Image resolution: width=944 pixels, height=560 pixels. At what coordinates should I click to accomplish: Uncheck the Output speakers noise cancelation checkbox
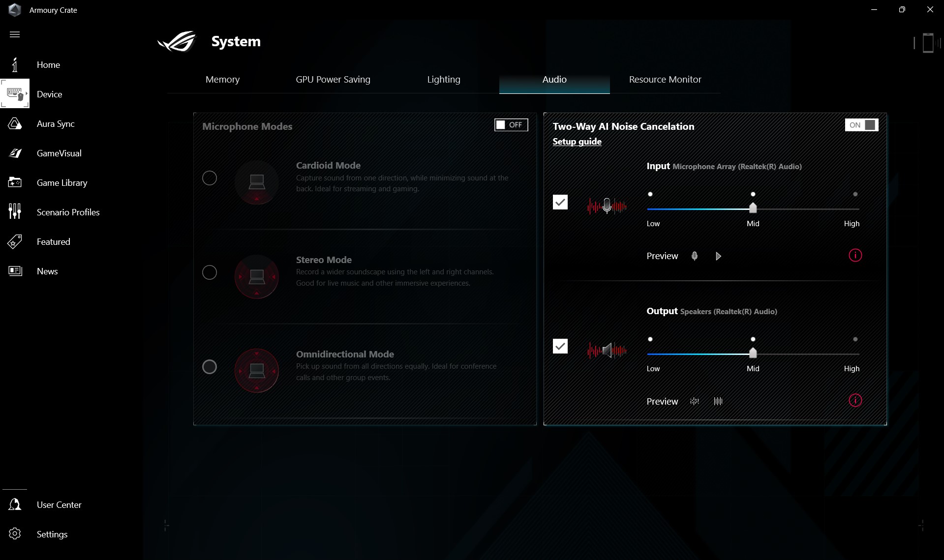(560, 346)
